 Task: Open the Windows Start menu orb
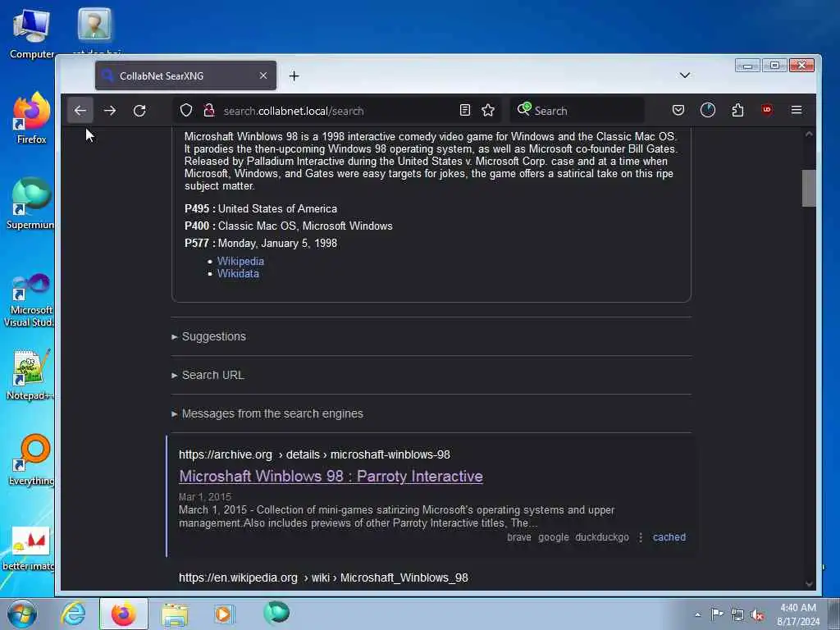pos(22,614)
